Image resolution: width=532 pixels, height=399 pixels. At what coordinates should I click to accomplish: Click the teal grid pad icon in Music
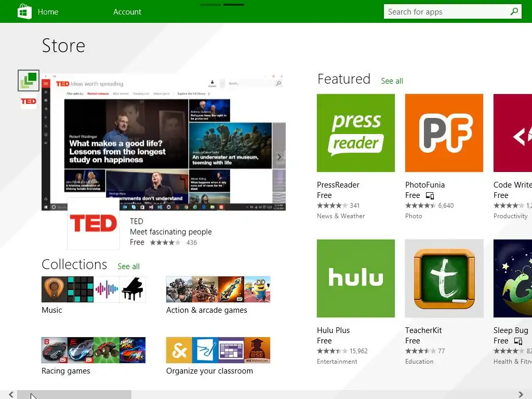[81, 289]
